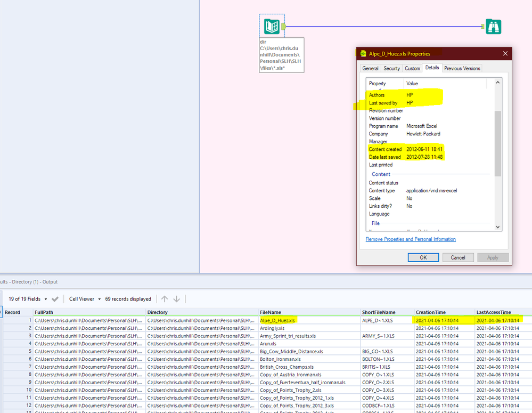The image size is (532, 413).
Task: Select the Program name Microsoft Excel row
Action: coord(430,126)
